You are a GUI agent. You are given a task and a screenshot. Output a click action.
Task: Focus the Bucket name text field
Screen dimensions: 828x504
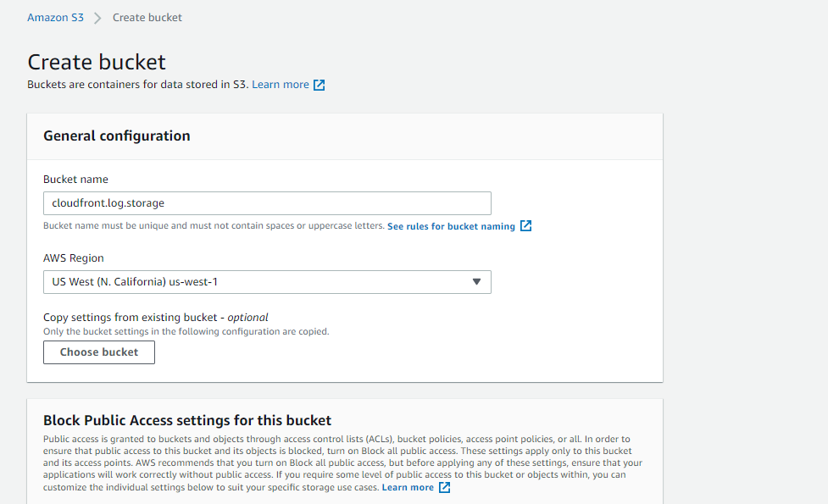pyautogui.click(x=267, y=203)
